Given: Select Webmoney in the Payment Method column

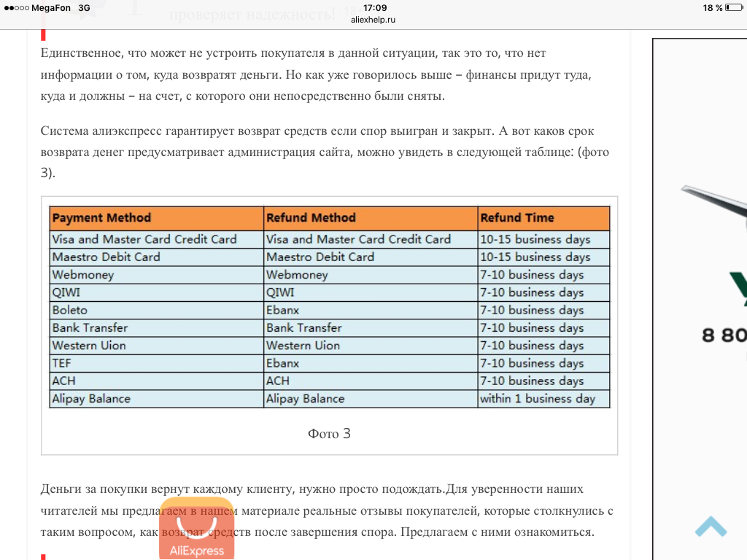Looking at the screenshot, I should pos(157,275).
